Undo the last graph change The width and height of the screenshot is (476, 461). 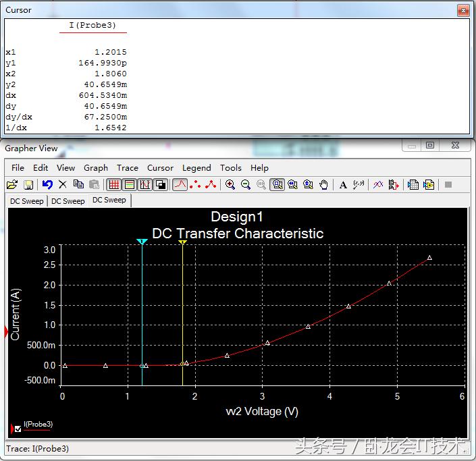coord(47,184)
